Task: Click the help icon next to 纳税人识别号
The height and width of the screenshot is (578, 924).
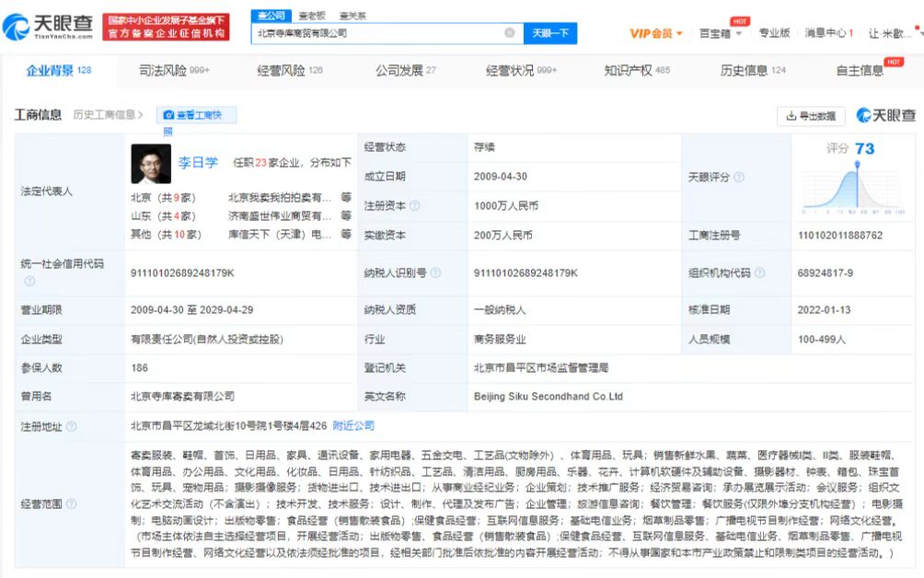Action: [x=435, y=272]
